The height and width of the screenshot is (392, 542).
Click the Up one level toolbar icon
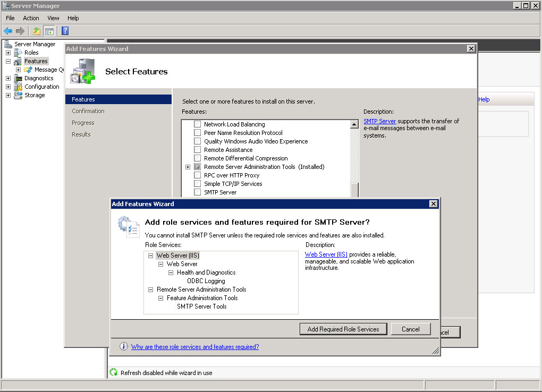(x=36, y=31)
